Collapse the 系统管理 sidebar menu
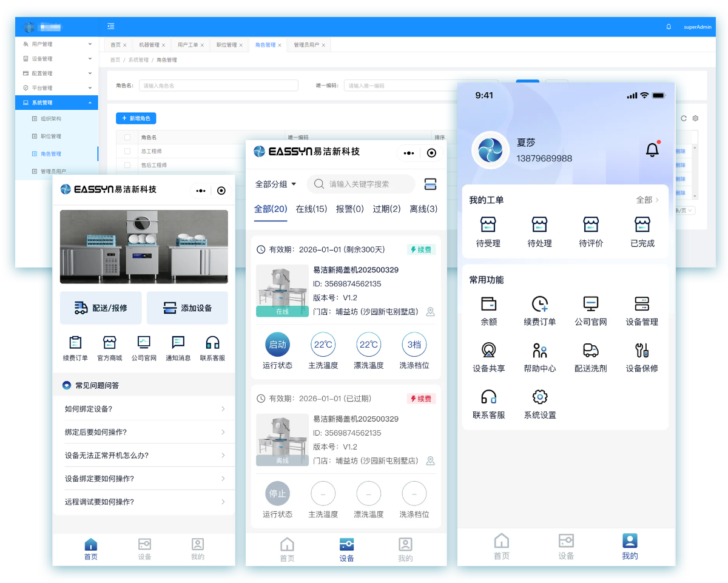Screen dimensions: 728x583 click(x=56, y=103)
